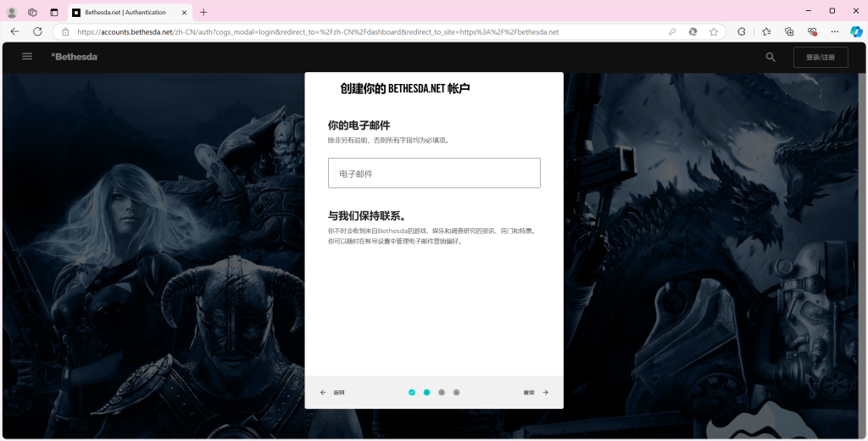Add this page to favorites star
The height and width of the screenshot is (441, 868).
[714, 32]
